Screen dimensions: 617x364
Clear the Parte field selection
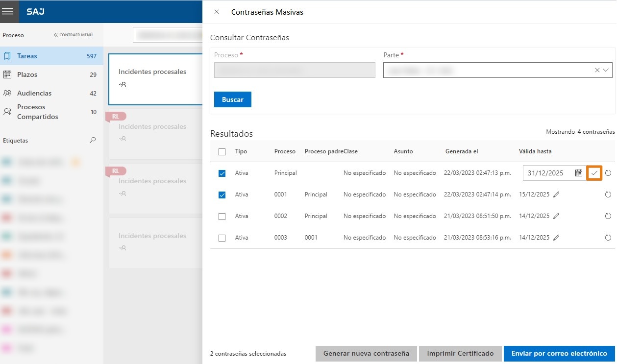point(597,70)
